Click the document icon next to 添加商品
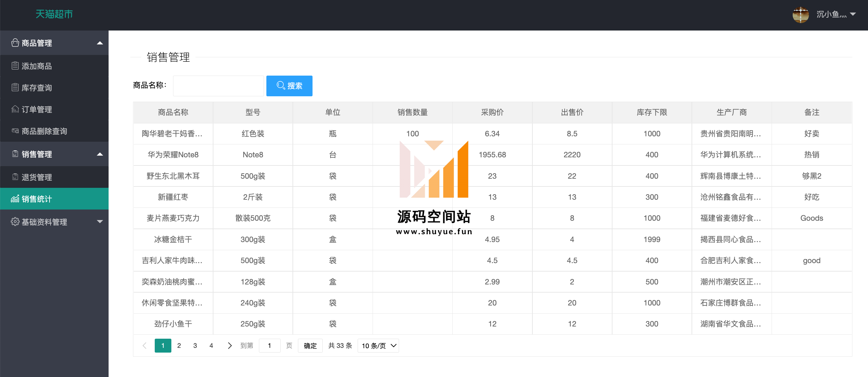868x377 pixels. 15,66
